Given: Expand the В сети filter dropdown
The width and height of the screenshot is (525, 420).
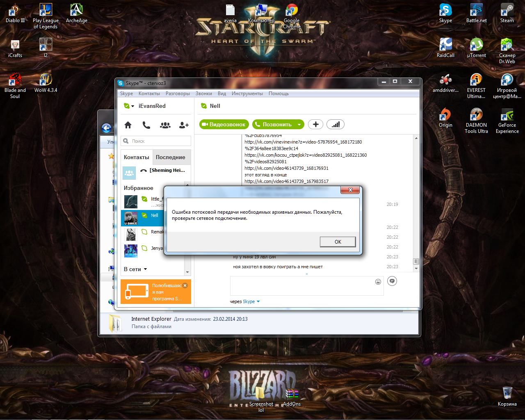Looking at the screenshot, I should [145, 269].
